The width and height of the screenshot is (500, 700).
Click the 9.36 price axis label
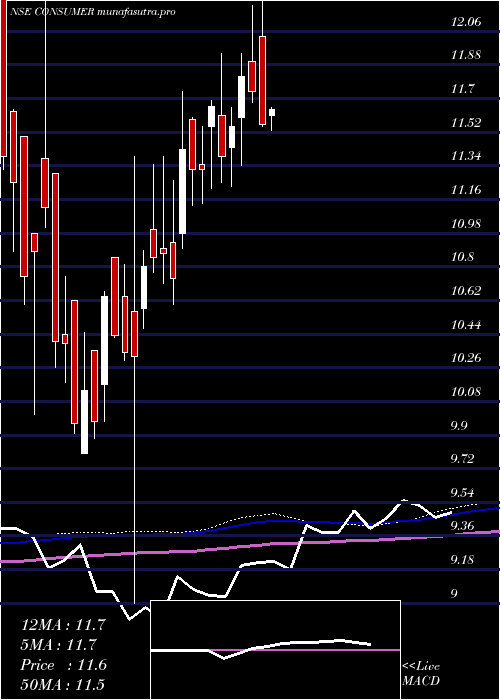[x=463, y=526]
